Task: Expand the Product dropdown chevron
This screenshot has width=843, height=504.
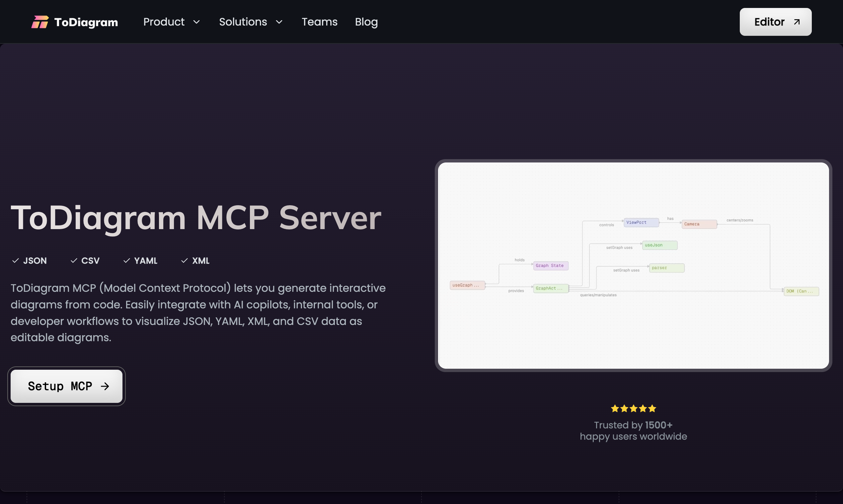Action: [x=196, y=22]
